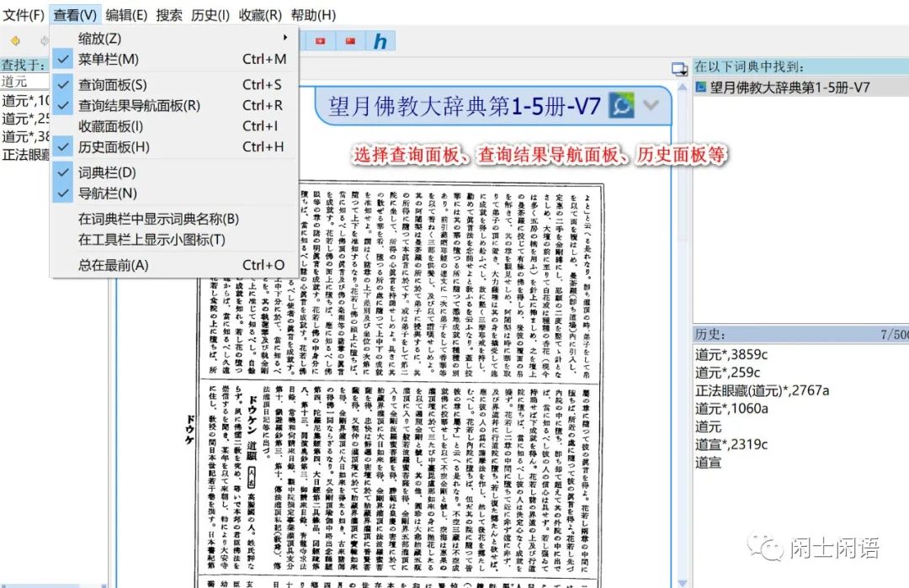Toggle 查询结果导航面板(R) option
Viewport: 909px width, 588px height.
174,105
